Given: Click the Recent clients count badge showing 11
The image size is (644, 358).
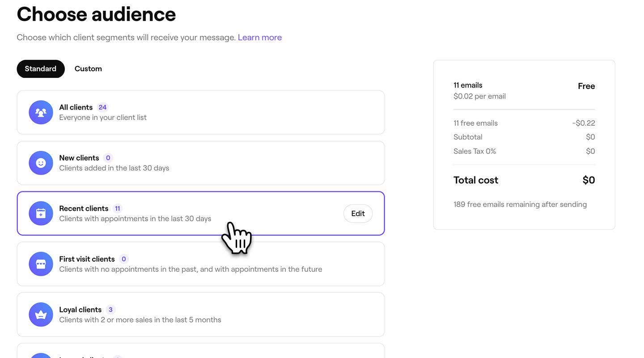Looking at the screenshot, I should coord(117,209).
